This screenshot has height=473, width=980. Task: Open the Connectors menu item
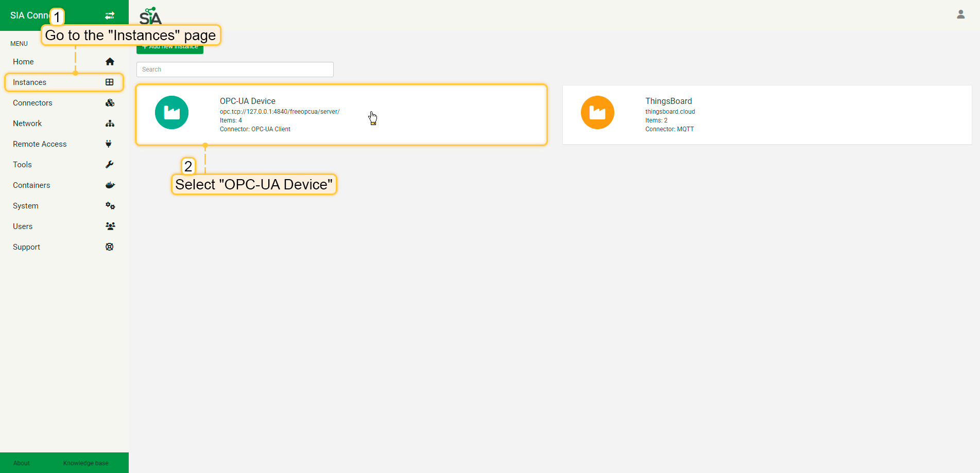33,103
